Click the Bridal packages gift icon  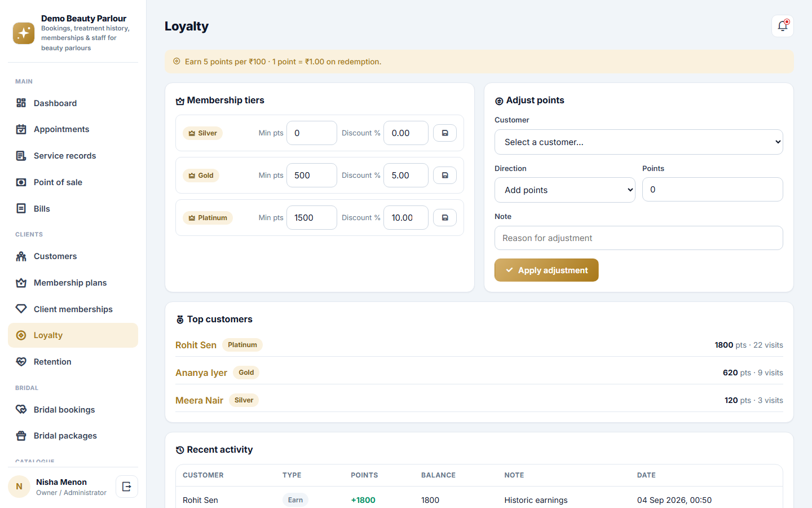(x=21, y=436)
